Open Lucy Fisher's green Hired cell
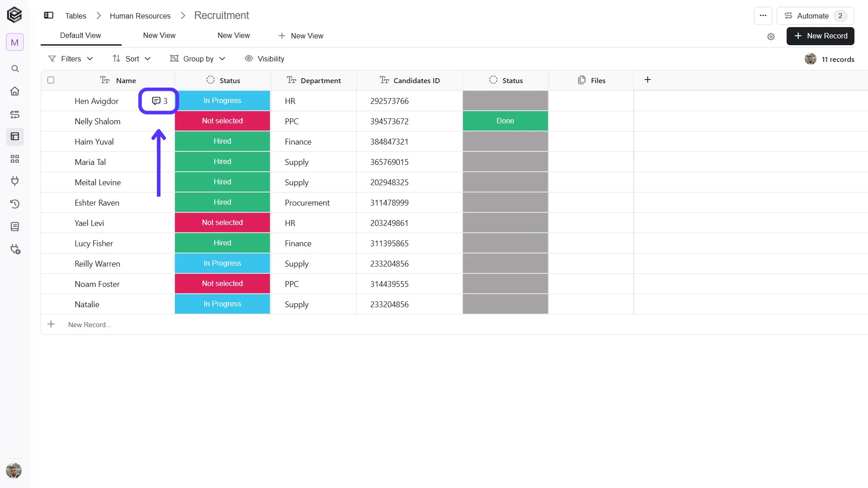This screenshot has width=868, height=488. click(222, 243)
